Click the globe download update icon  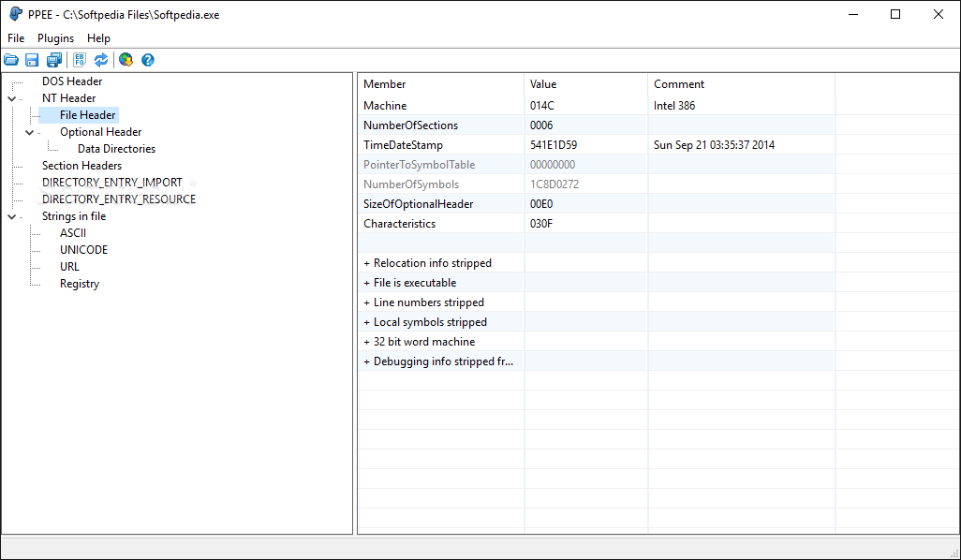point(126,60)
